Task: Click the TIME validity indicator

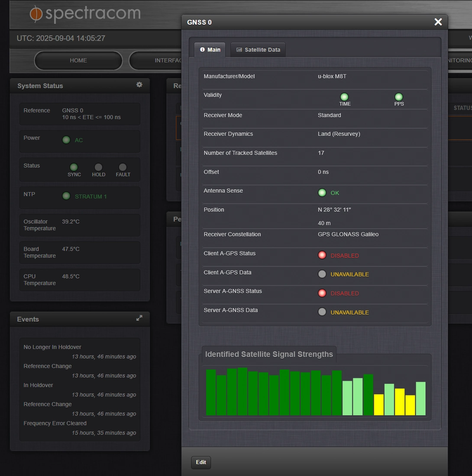Action: pos(344,97)
